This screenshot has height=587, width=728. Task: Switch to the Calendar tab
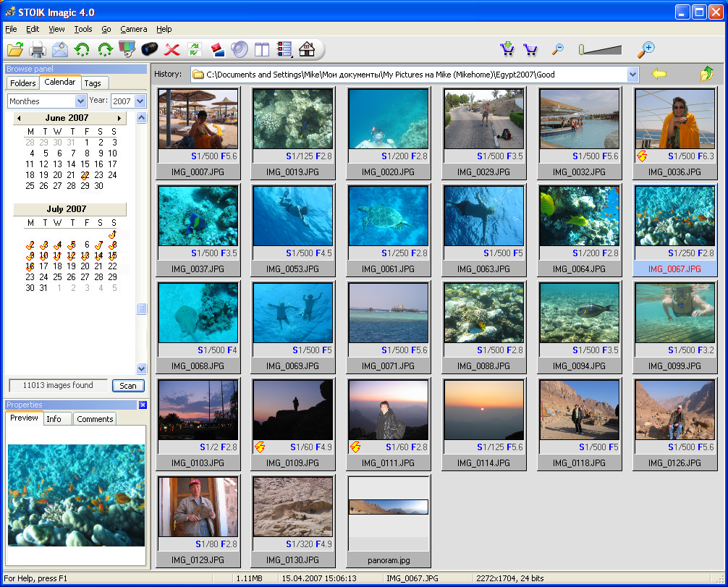pyautogui.click(x=60, y=82)
